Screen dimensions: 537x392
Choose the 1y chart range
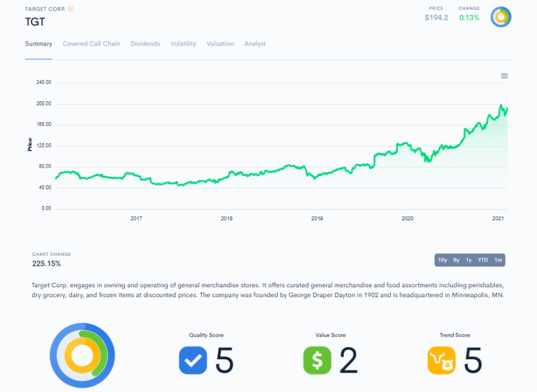point(468,260)
